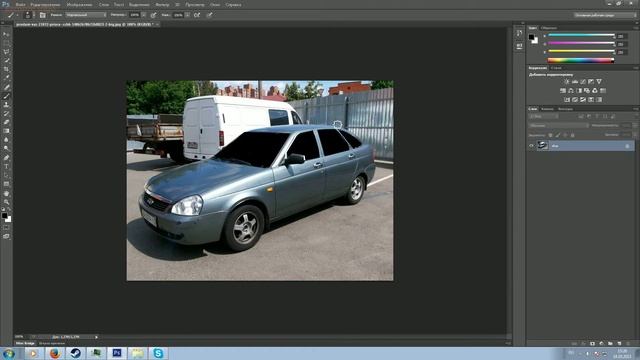Image resolution: width=640 pixels, height=360 pixels.
Task: Switch to the Контуры tab
Action: click(x=565, y=109)
